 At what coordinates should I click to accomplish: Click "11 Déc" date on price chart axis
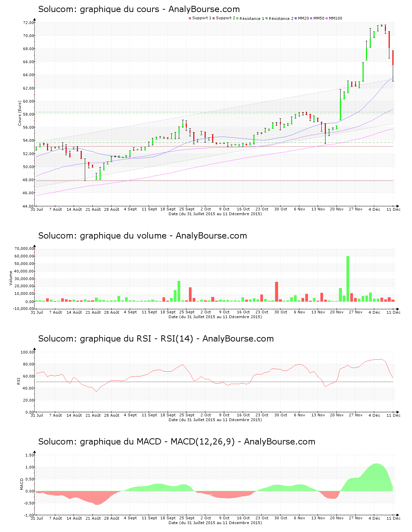pyautogui.click(x=393, y=209)
